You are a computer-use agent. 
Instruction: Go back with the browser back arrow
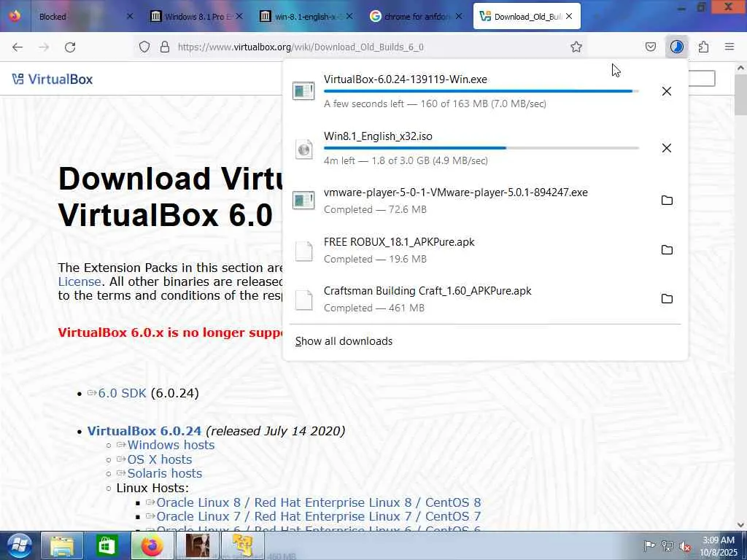[x=18, y=47]
